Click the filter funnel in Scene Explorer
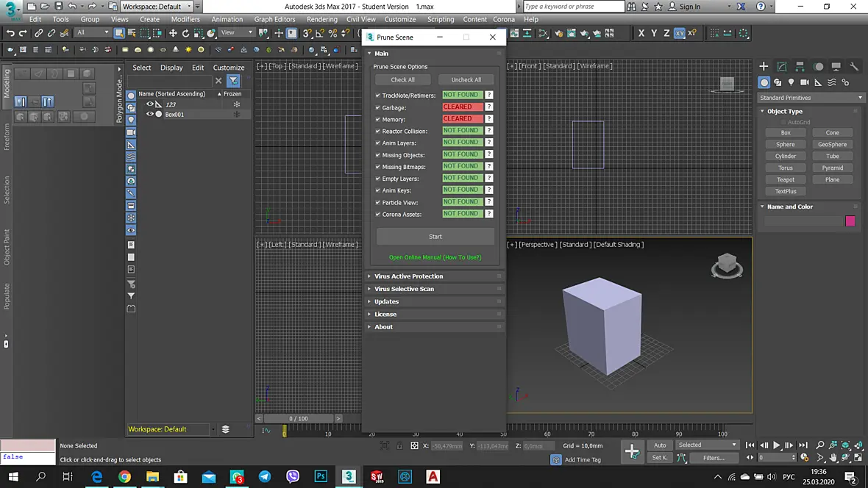Viewport: 868px width, 488px height. click(234, 81)
